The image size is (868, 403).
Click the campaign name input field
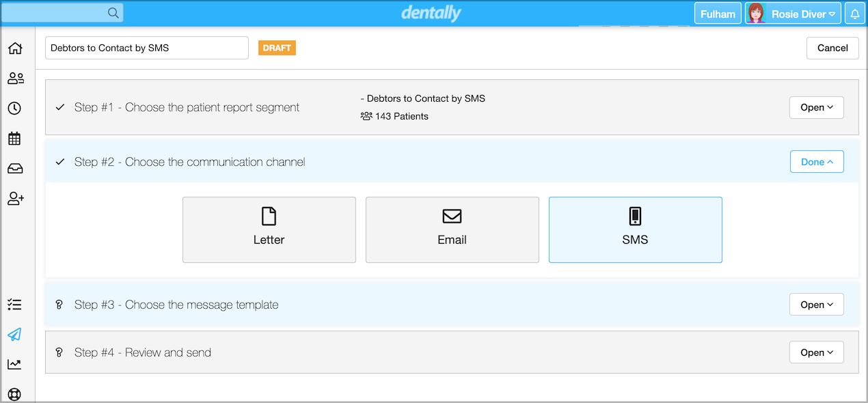(x=146, y=48)
